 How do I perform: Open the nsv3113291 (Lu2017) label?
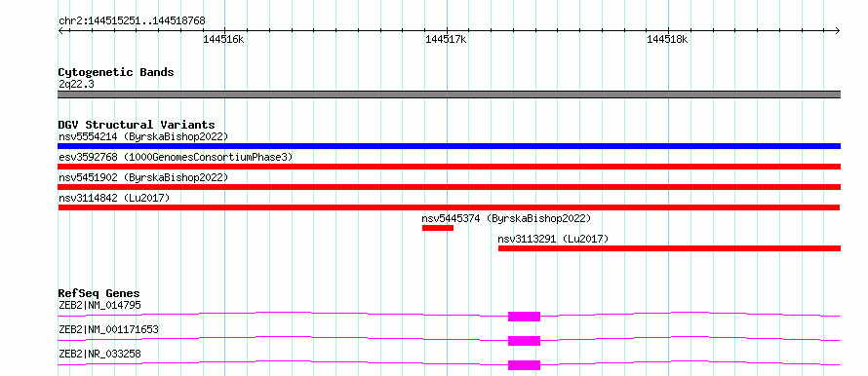click(x=553, y=239)
